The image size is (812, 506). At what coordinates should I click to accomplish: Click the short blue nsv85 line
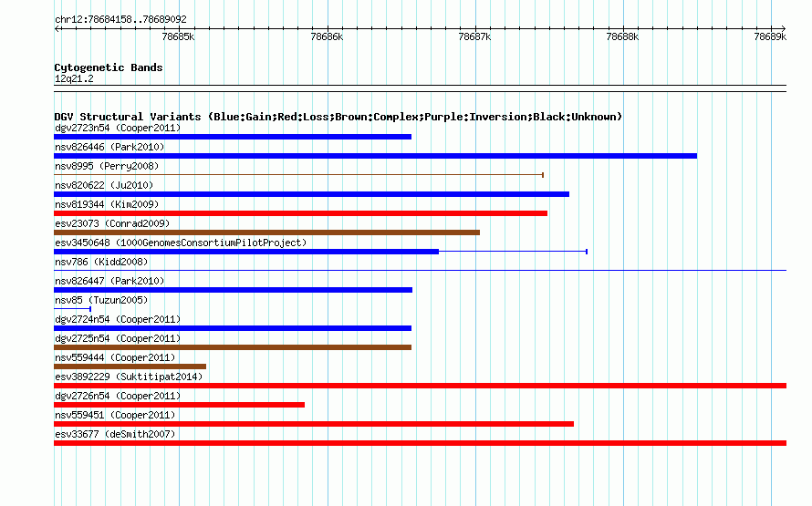pos(72,309)
